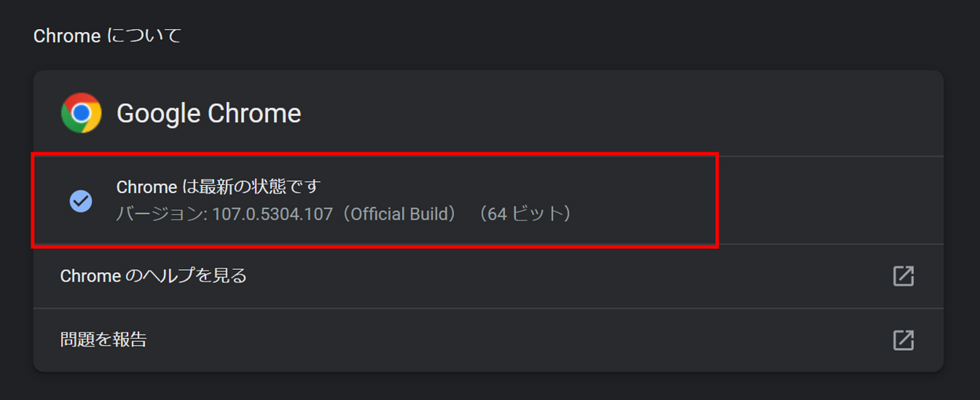The image size is (980, 400).
Task: Click dark page background below the card
Action: tap(490, 387)
